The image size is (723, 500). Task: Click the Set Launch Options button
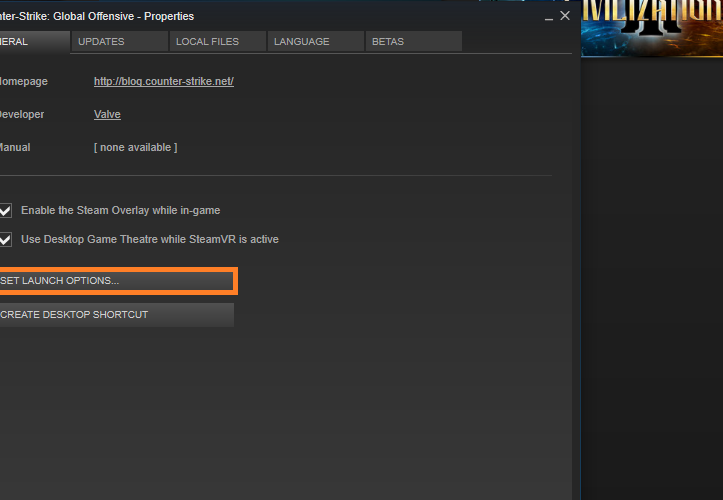pyautogui.click(x=115, y=281)
